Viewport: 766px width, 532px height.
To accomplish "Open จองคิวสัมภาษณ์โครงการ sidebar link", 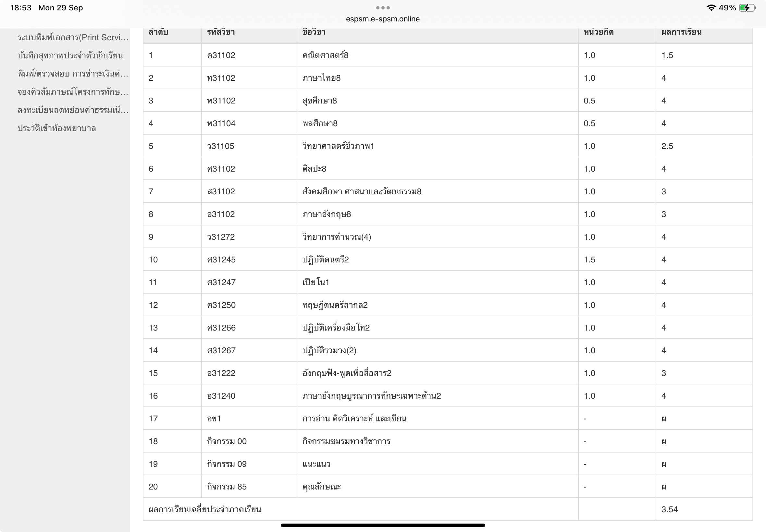I will [73, 92].
